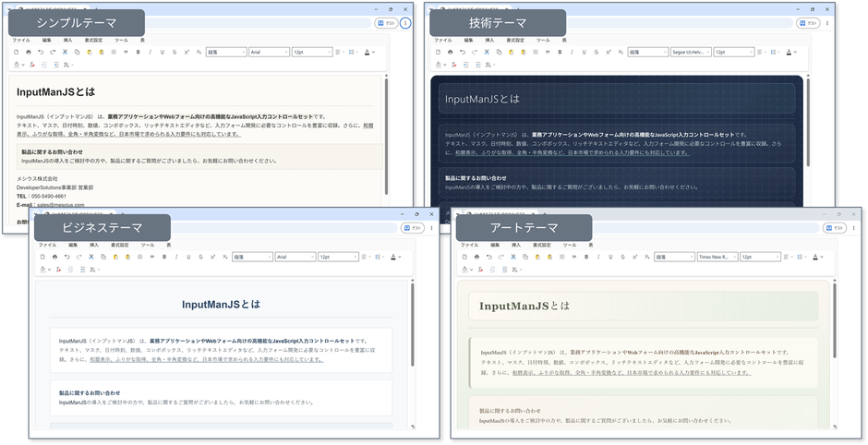This screenshot has width=868, height=445.
Task: Open 編集 menu in Tech theme window
Action: (x=469, y=41)
